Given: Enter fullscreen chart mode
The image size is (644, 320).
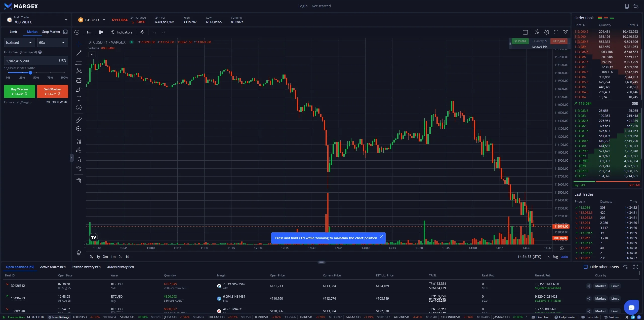Looking at the screenshot, I should coord(556,32).
